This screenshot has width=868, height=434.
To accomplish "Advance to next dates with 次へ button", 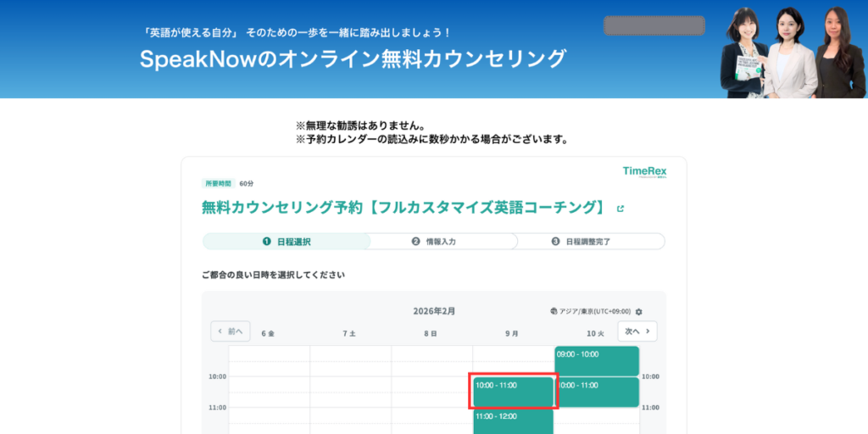I will click(x=637, y=331).
